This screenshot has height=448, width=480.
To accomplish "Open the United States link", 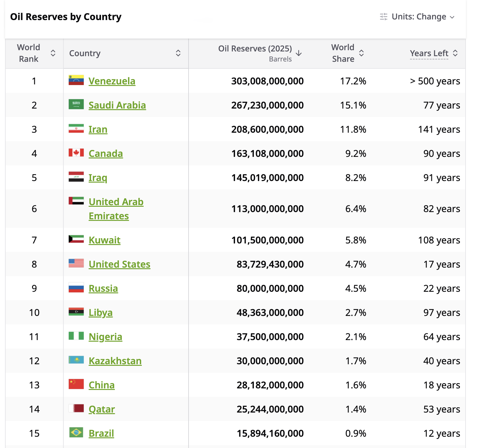I will pos(120,264).
